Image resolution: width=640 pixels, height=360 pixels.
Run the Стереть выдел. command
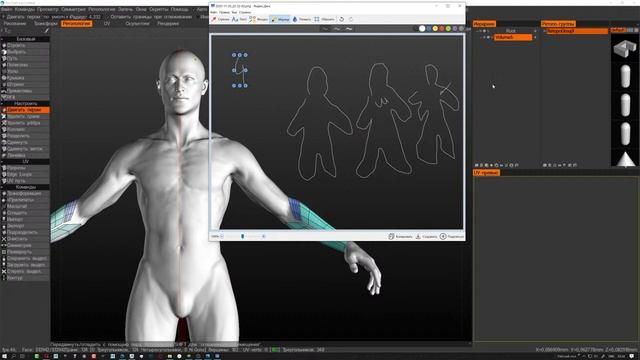point(25,271)
